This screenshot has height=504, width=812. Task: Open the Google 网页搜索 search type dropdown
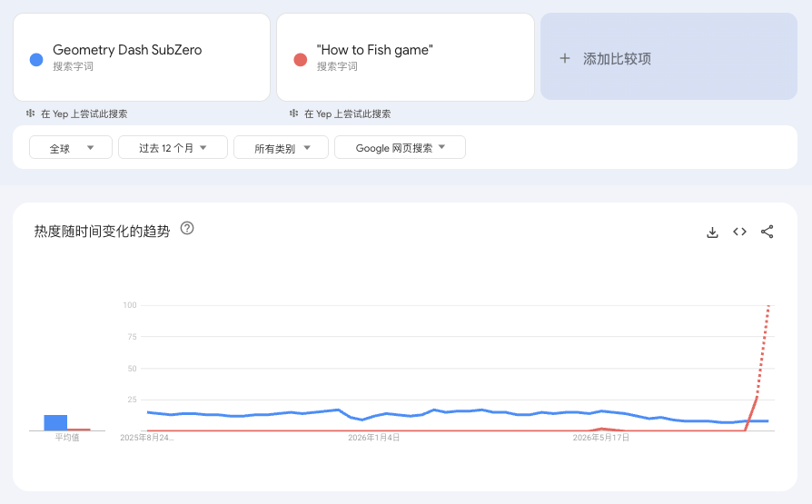point(400,148)
